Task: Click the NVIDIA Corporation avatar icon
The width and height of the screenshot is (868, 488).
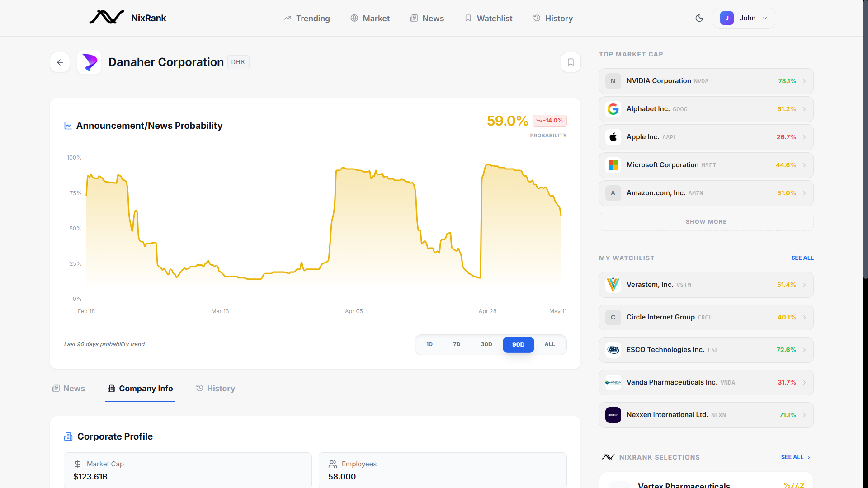Action: click(613, 81)
